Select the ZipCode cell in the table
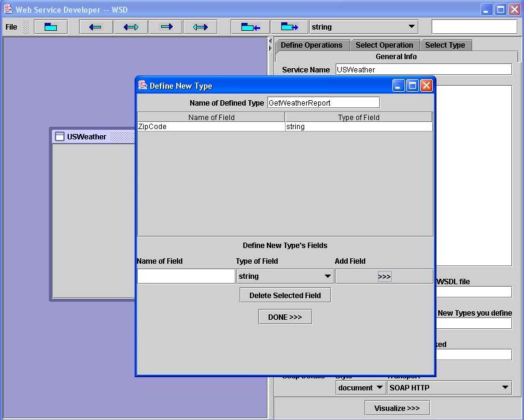The image size is (524, 420). (x=211, y=126)
